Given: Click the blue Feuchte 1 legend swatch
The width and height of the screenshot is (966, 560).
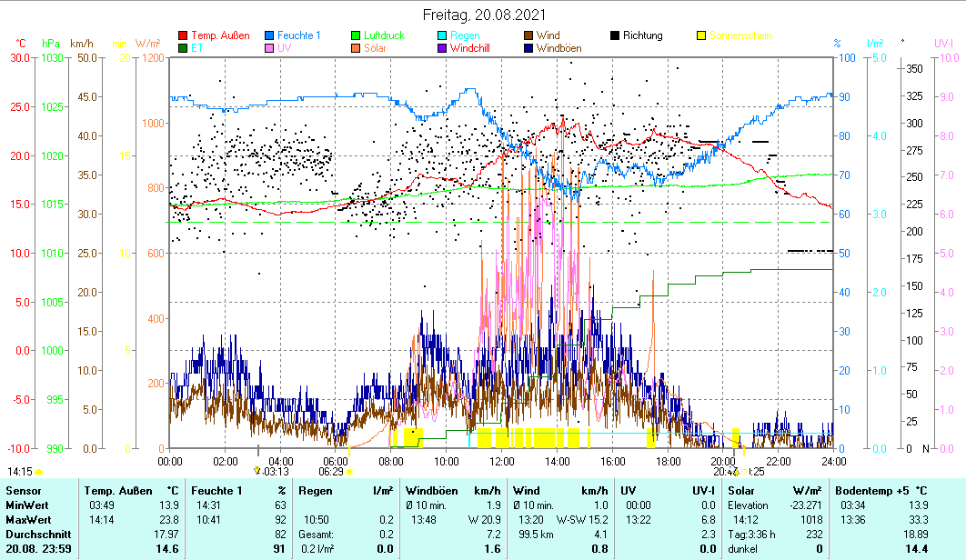Looking at the screenshot, I should point(269,35).
